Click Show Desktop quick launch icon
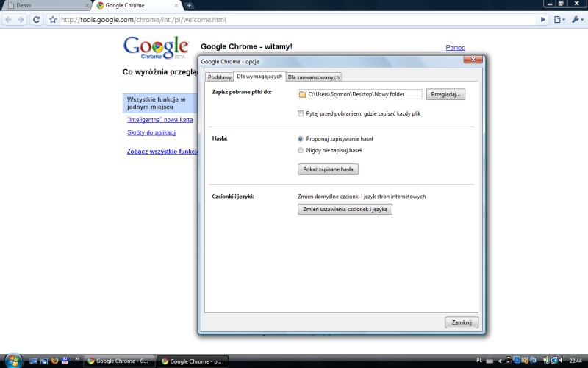 coord(33,361)
